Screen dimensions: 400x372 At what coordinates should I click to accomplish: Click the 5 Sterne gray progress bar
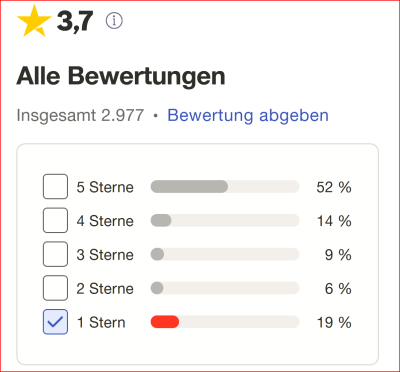(225, 187)
